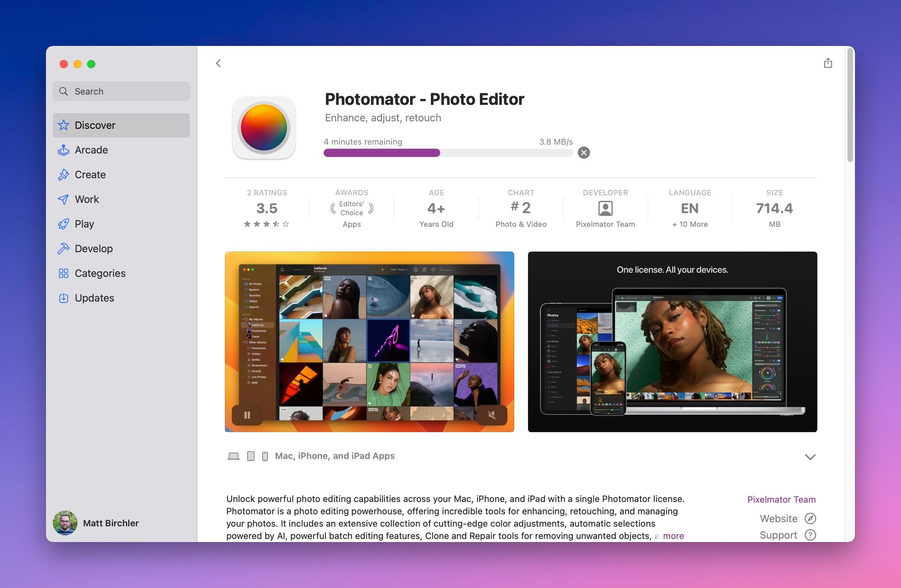901x588 pixels.
Task: Click inside the Search field
Action: 121,91
